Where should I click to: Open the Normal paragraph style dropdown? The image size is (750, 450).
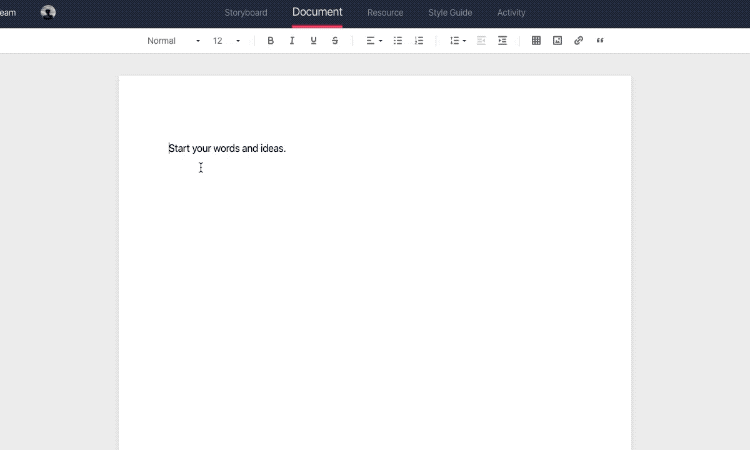click(173, 41)
